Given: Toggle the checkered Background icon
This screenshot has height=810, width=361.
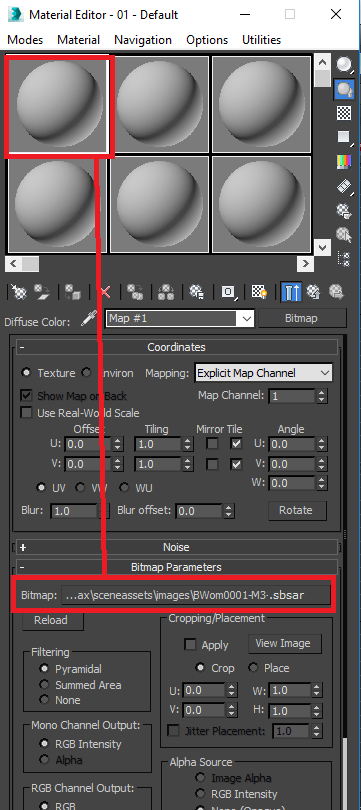Looking at the screenshot, I should pos(343,113).
